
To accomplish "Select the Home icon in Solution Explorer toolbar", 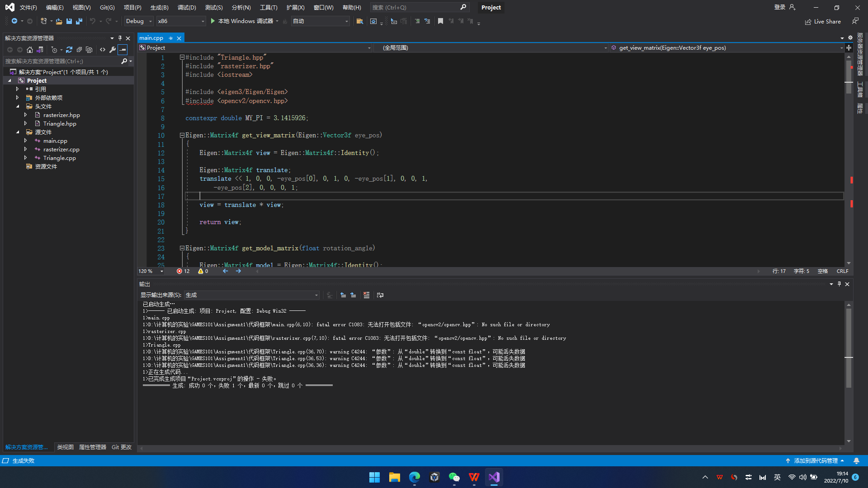I will point(30,50).
